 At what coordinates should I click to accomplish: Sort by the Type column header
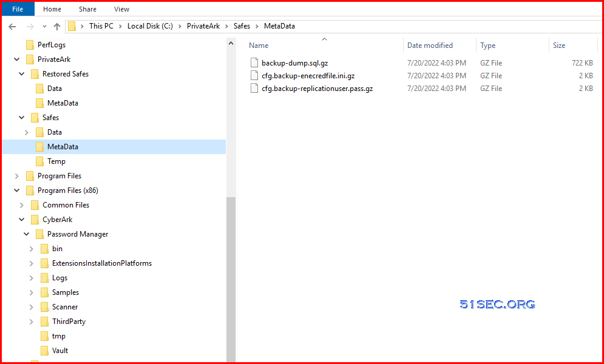click(487, 45)
